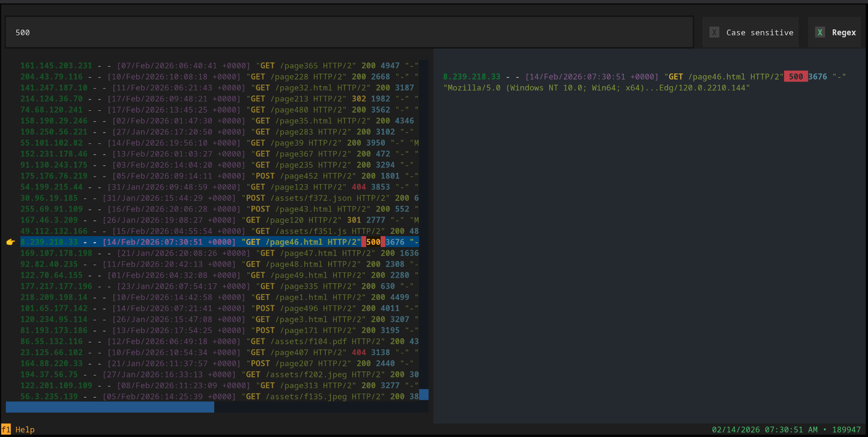The image size is (868, 437).
Task: Select log line from 74.68.120.241
Action: pos(219,110)
